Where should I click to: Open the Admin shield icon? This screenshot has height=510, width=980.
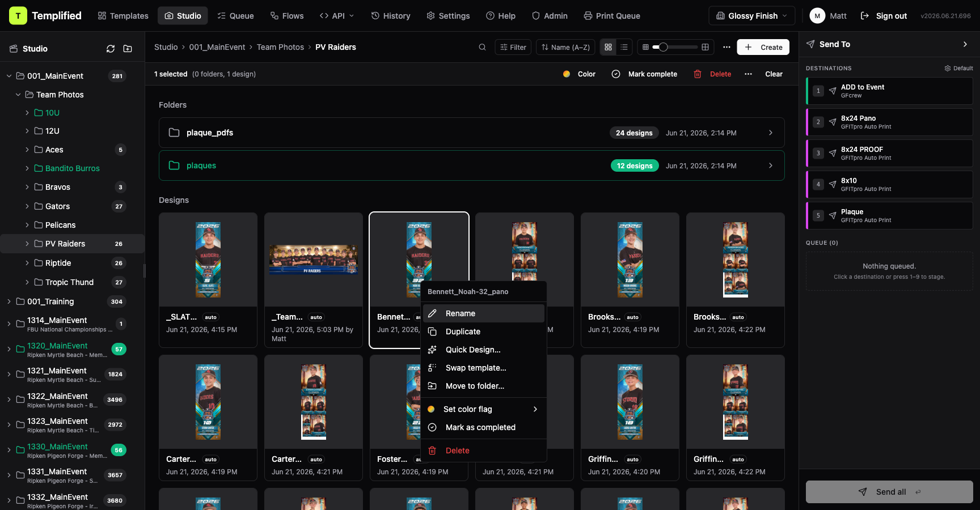pos(536,16)
